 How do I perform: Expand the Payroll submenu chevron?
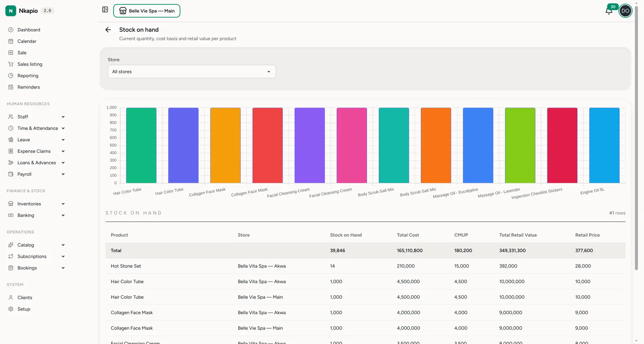(63, 174)
